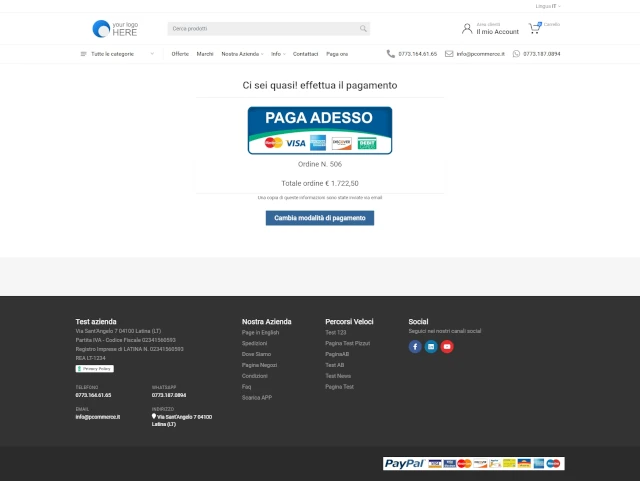Screen dimensions: 640x481
Task: Open the Contattaci menu item
Action: 305,54
